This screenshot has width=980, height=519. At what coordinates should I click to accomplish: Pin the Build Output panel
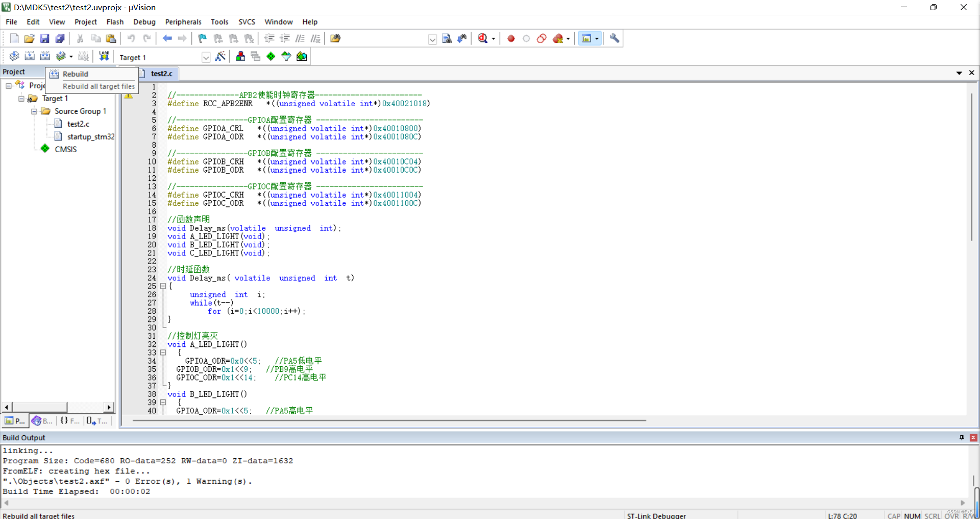click(962, 438)
